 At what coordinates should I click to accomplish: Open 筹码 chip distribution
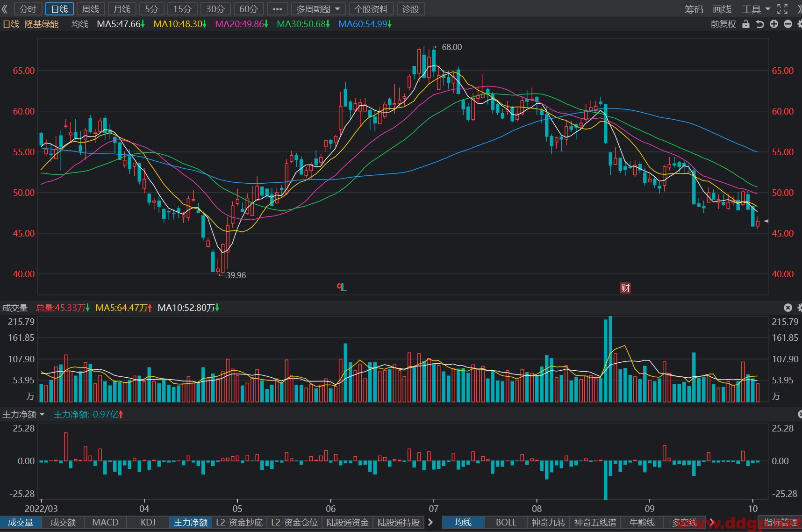pyautogui.click(x=694, y=9)
